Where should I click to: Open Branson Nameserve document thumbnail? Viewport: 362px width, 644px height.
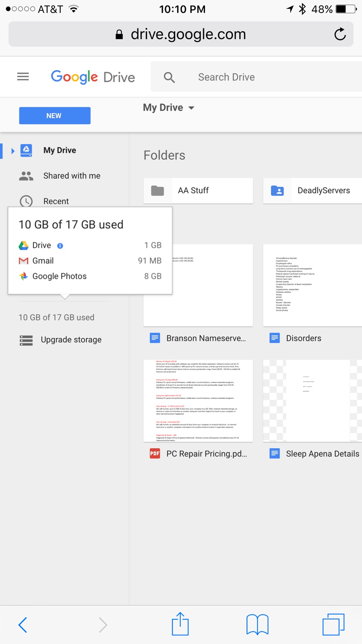[x=198, y=285]
